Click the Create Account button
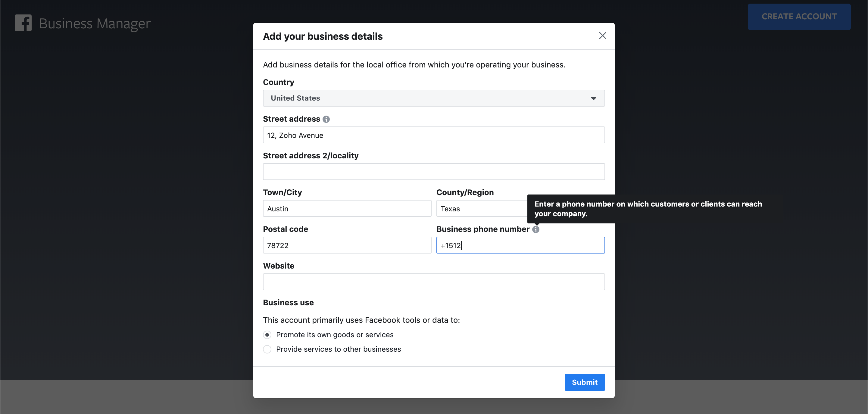The width and height of the screenshot is (868, 414). (799, 17)
